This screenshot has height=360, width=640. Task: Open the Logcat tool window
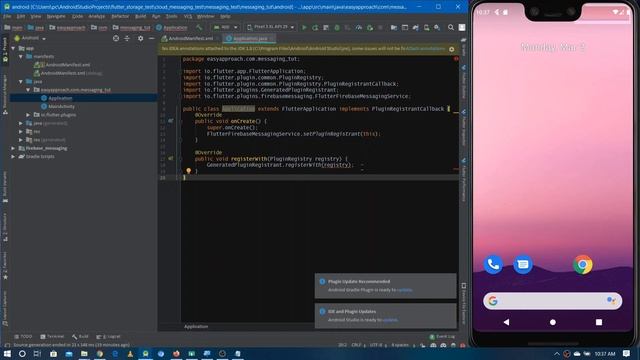[109, 336]
